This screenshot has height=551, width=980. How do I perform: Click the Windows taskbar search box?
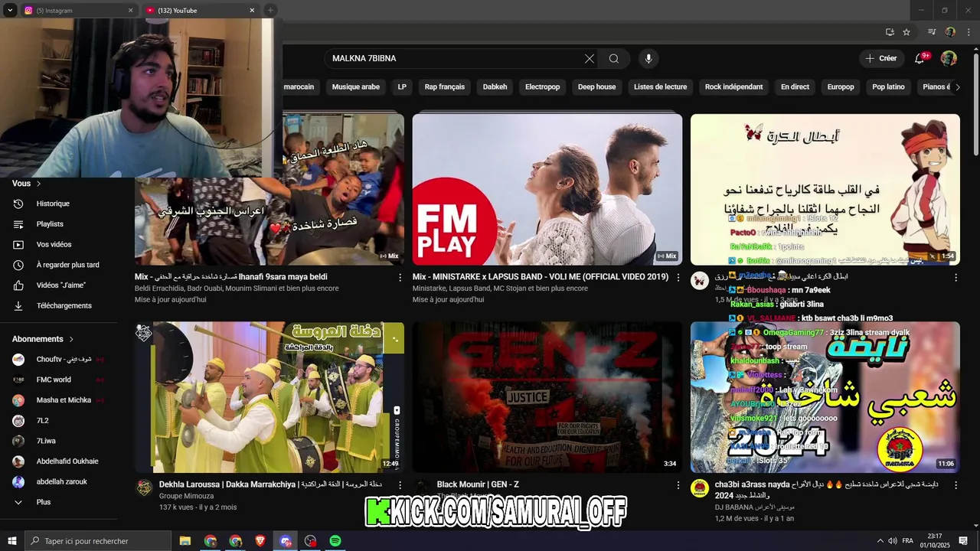click(x=98, y=541)
